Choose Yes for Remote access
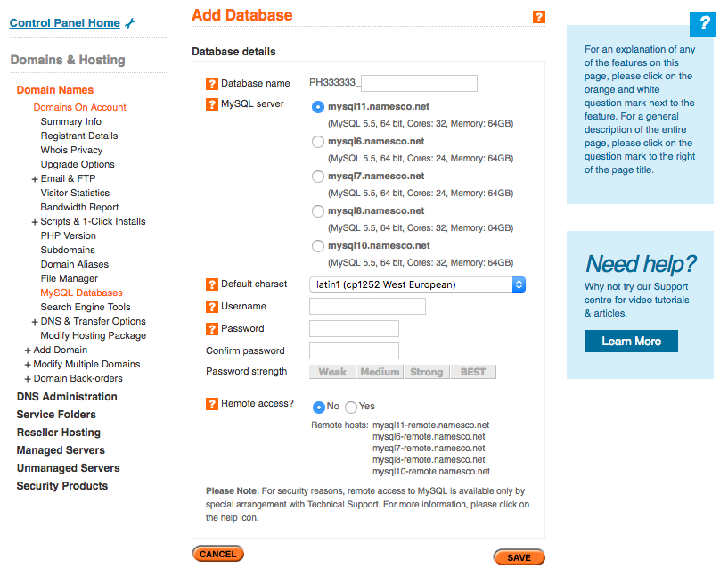 point(351,408)
